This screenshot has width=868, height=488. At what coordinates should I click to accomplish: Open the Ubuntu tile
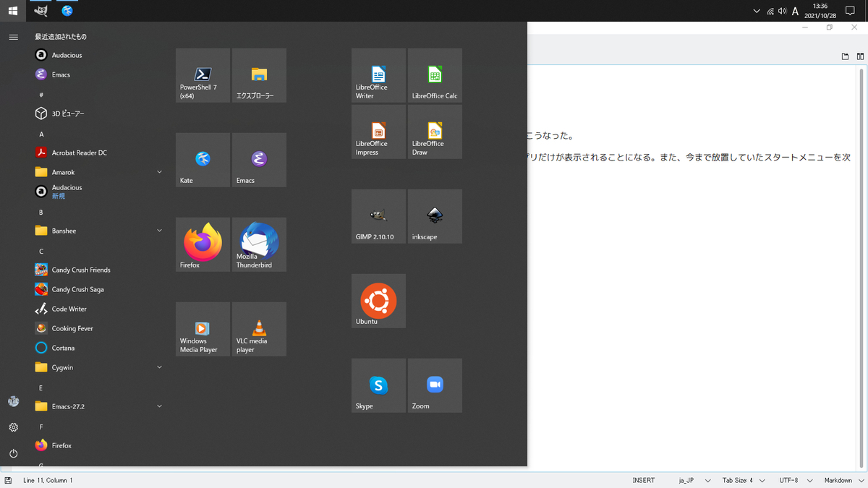pos(378,301)
